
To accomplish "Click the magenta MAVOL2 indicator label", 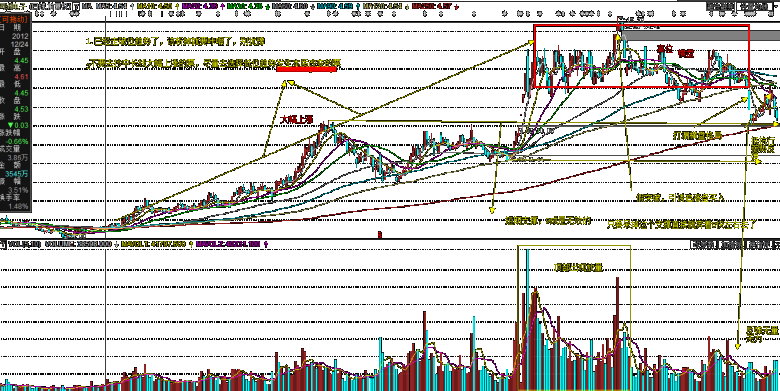I will pos(228,244).
